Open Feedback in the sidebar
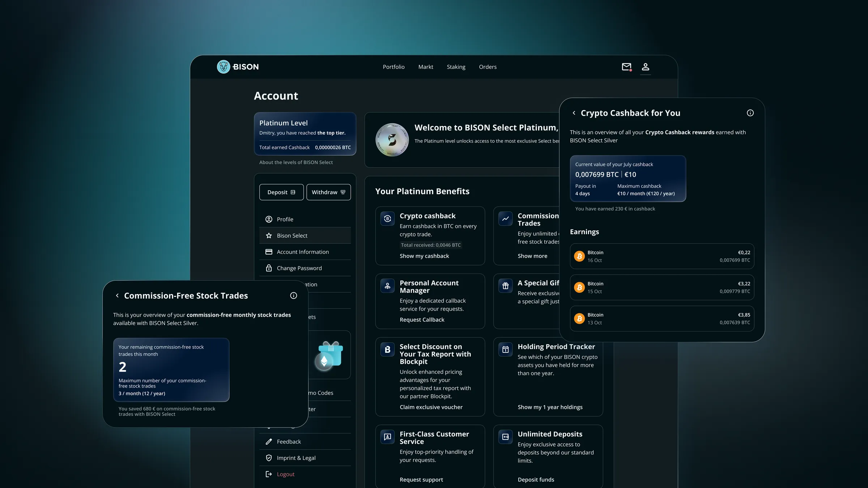The width and height of the screenshot is (868, 488). tap(305, 442)
